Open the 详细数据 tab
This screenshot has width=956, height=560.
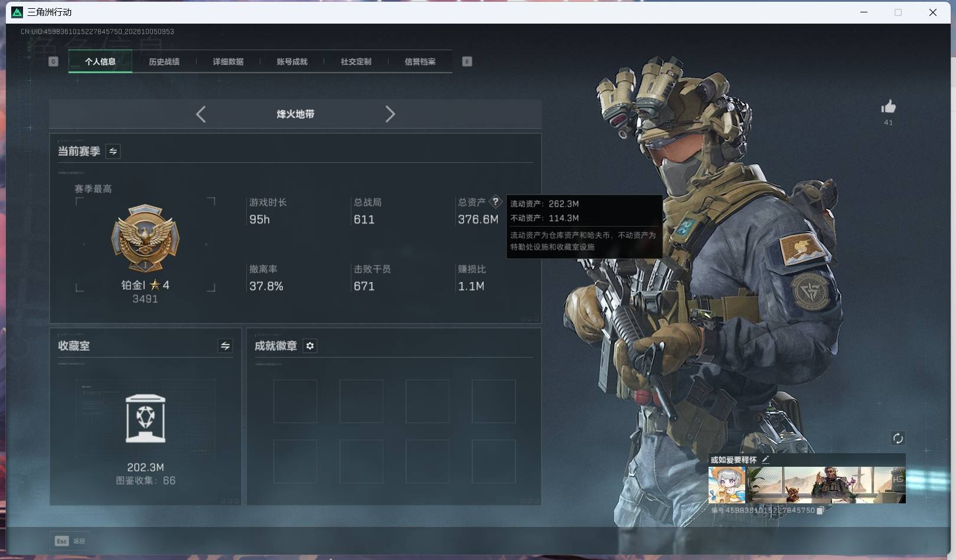228,61
